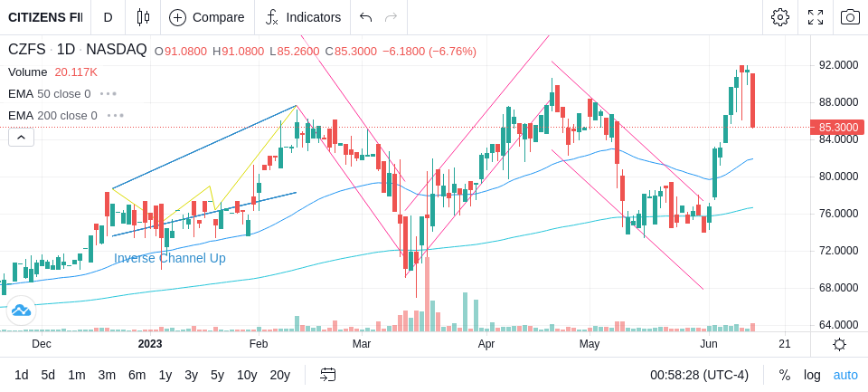Redo the chart action
The width and height of the screenshot is (868, 392).
coord(392,17)
